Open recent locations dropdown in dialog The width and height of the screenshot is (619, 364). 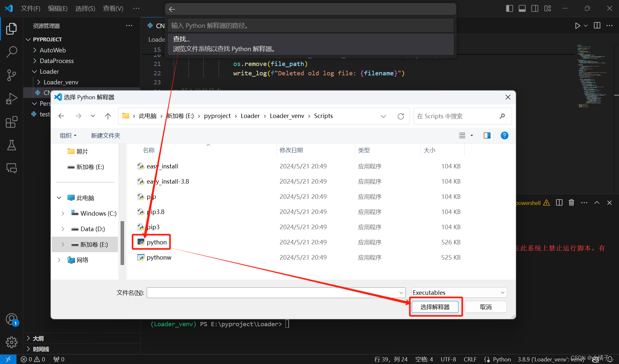93,116
